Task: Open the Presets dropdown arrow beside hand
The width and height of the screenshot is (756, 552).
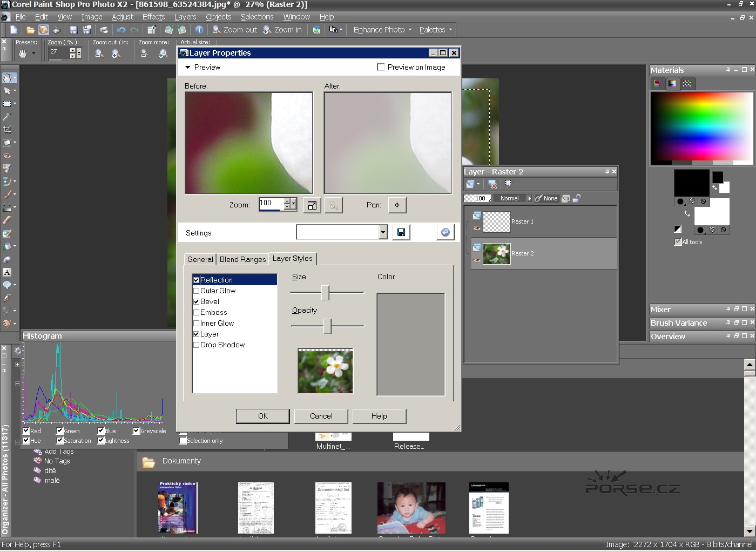Action: point(33,53)
